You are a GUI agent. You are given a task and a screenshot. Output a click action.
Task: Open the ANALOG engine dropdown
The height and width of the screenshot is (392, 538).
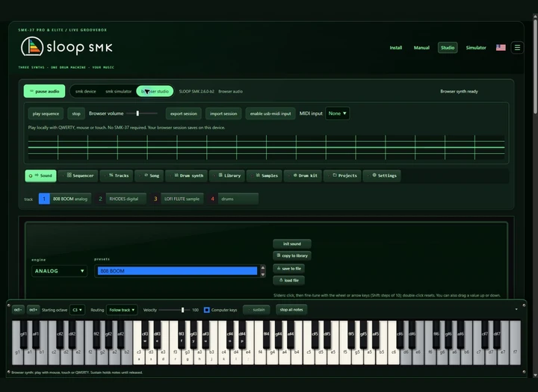pos(59,271)
